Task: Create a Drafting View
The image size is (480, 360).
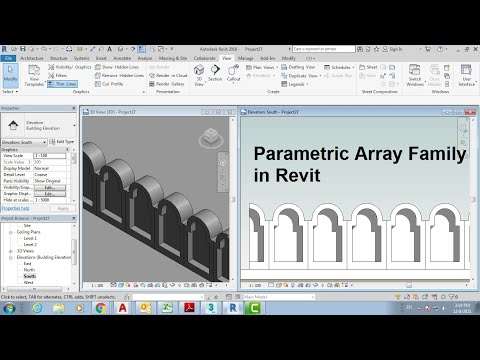Action: [299, 67]
